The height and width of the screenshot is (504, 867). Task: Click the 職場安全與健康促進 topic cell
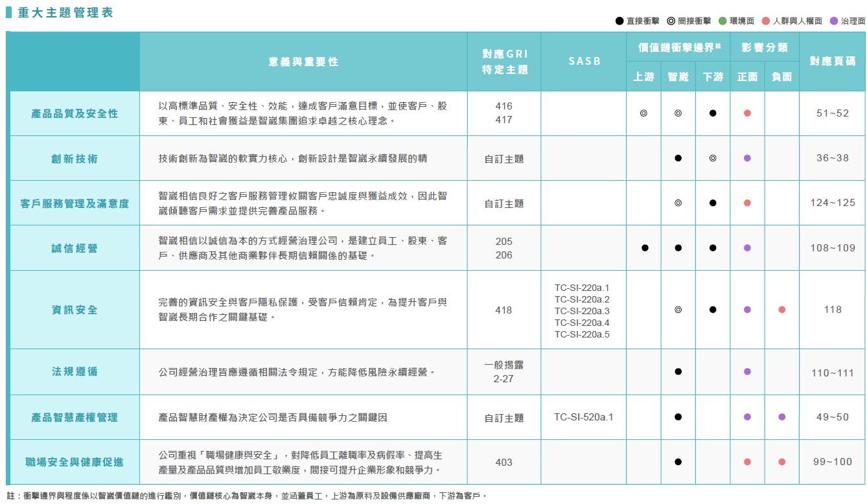[x=75, y=462]
